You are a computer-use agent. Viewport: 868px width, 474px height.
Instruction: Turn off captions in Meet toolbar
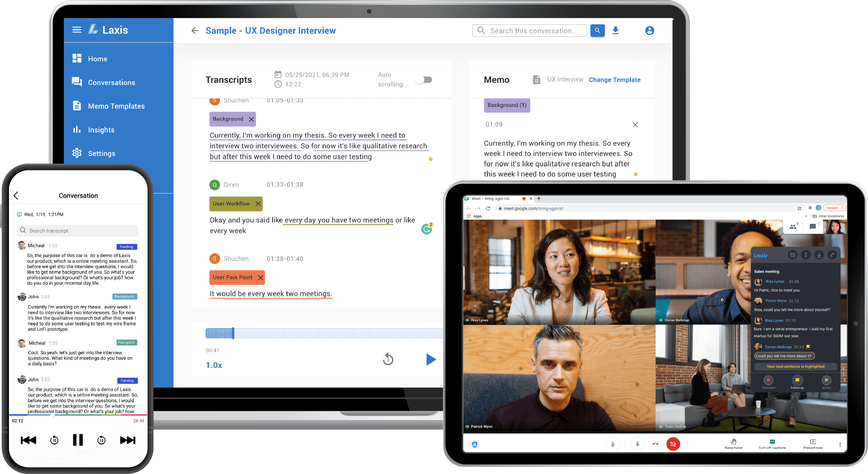tap(772, 444)
